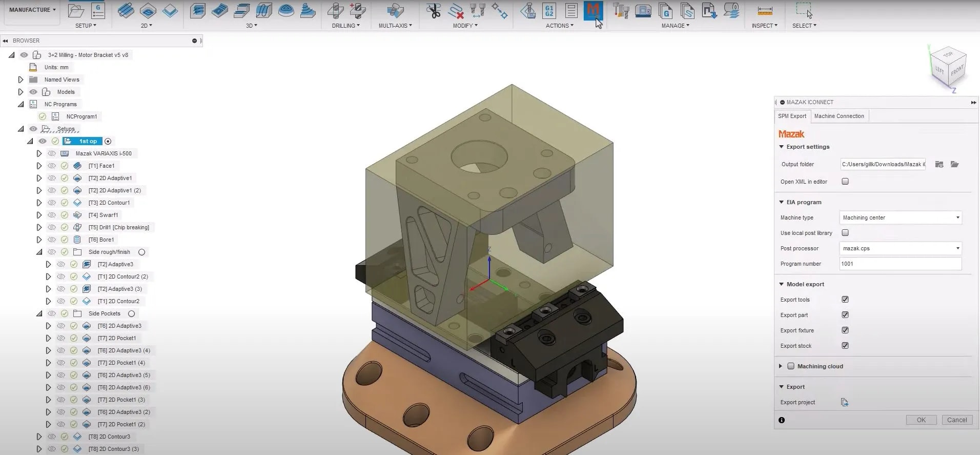This screenshot has width=980, height=455.
Task: Open the Tool Library icon
Action: [621, 10]
